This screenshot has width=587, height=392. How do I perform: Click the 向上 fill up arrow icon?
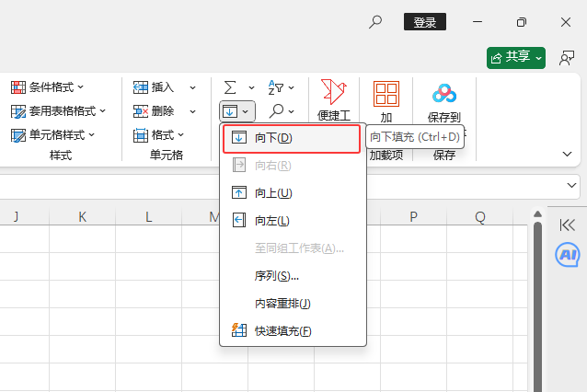coord(239,192)
